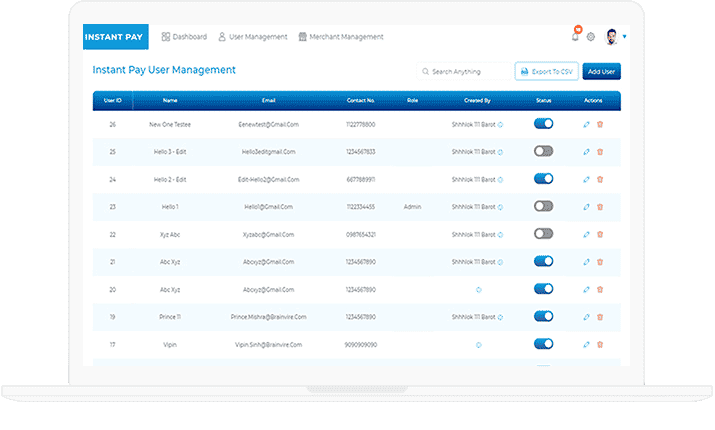Image resolution: width=715 pixels, height=430 pixels.
Task: Click the Add User button
Action: click(601, 72)
